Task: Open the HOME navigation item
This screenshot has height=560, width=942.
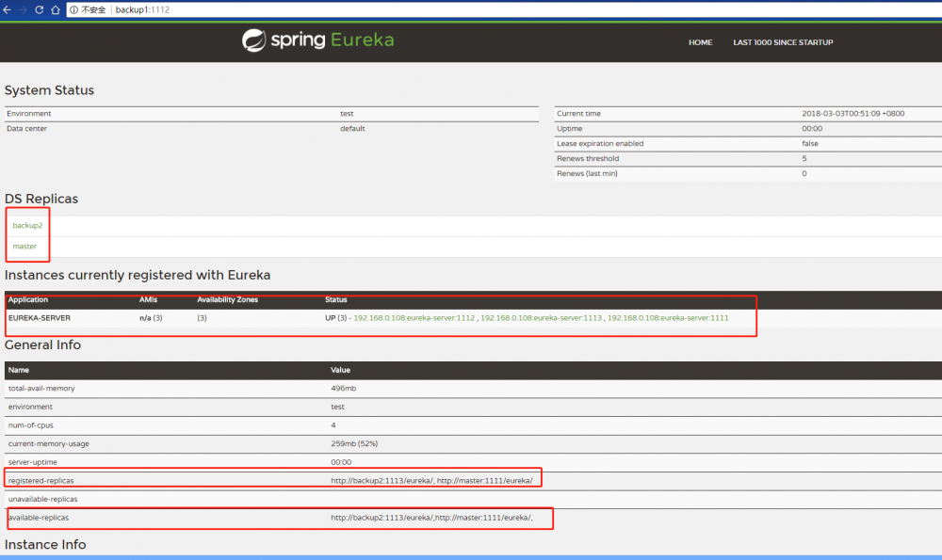Action: [701, 42]
